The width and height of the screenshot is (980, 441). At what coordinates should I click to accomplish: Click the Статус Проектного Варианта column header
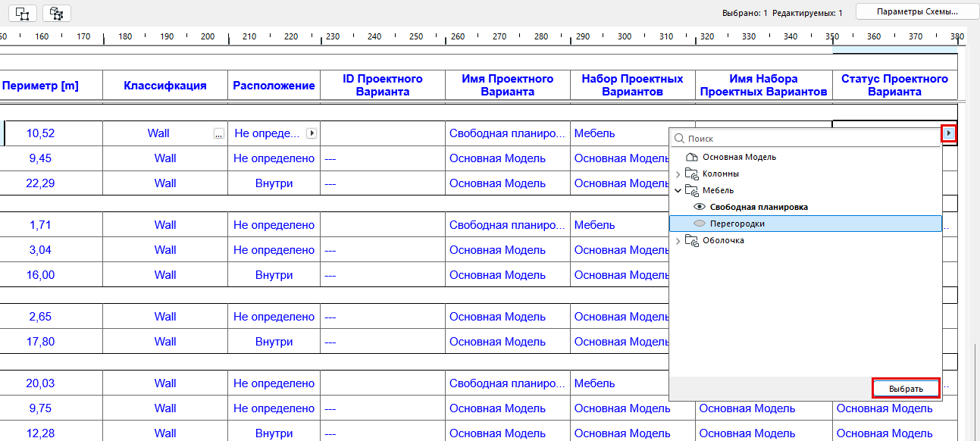coord(895,85)
